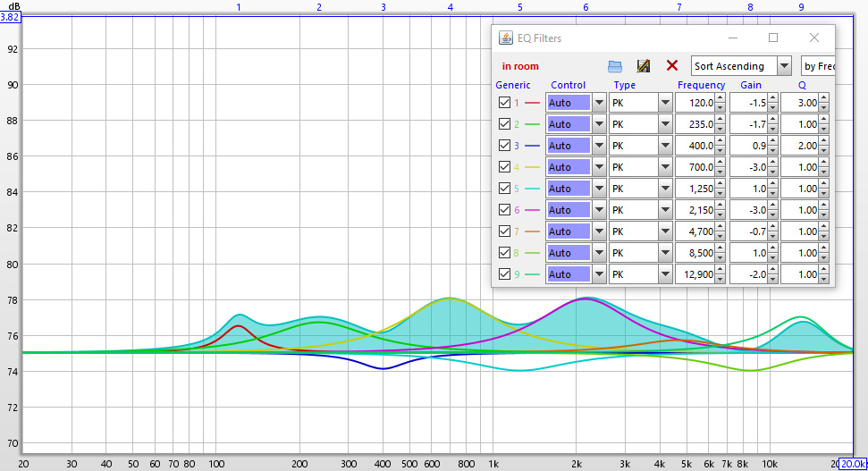Disable filter 6 checkbox
The width and height of the screenshot is (868, 471).
504,210
